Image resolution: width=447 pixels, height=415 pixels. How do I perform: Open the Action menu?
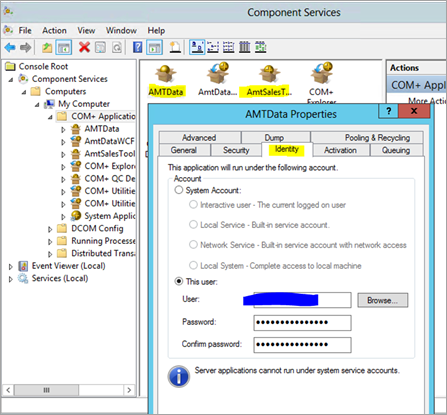coord(54,31)
